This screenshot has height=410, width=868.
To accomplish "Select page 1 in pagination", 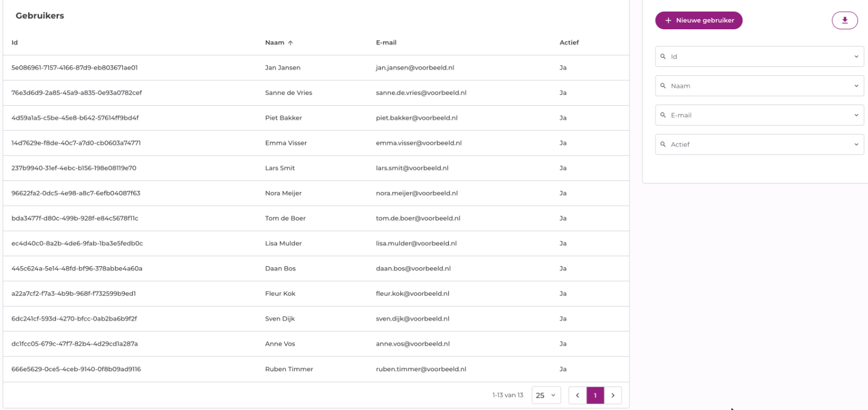I will pyautogui.click(x=595, y=395).
